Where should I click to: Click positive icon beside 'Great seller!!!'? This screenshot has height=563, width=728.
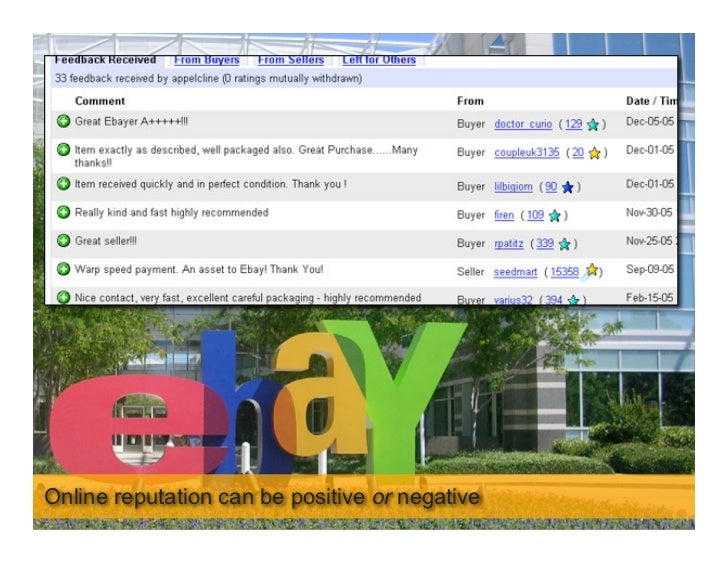click(x=63, y=240)
